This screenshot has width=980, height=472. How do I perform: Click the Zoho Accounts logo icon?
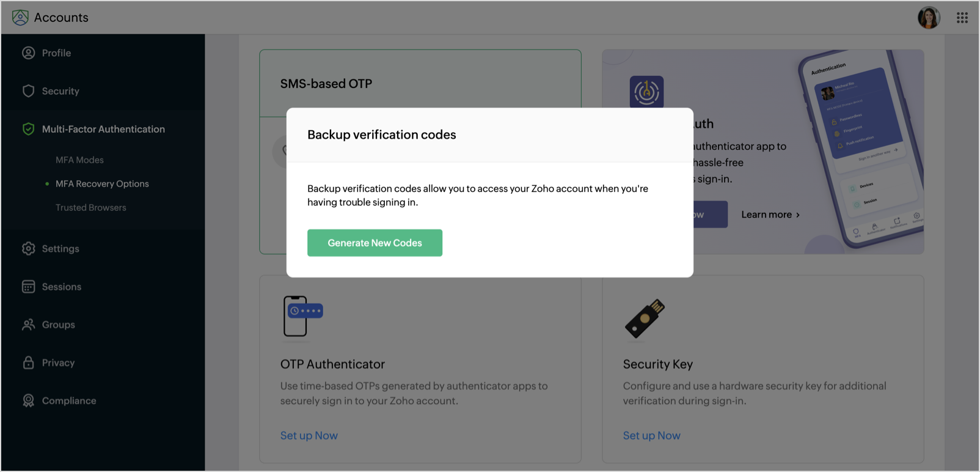(x=20, y=17)
